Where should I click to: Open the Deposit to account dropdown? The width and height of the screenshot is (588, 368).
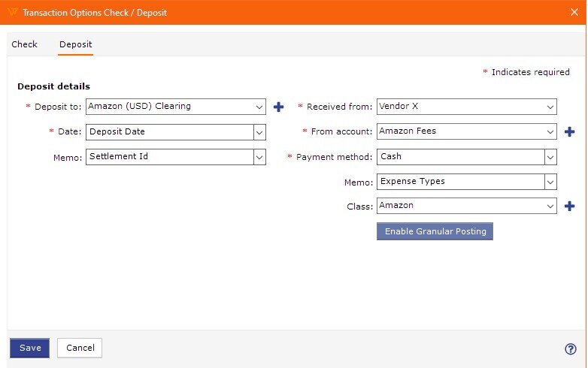[x=176, y=107]
